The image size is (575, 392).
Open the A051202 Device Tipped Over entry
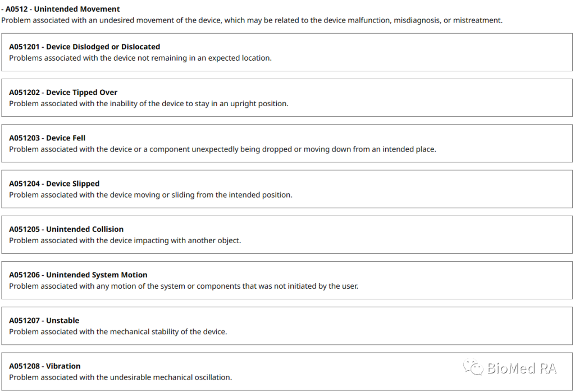click(x=63, y=93)
